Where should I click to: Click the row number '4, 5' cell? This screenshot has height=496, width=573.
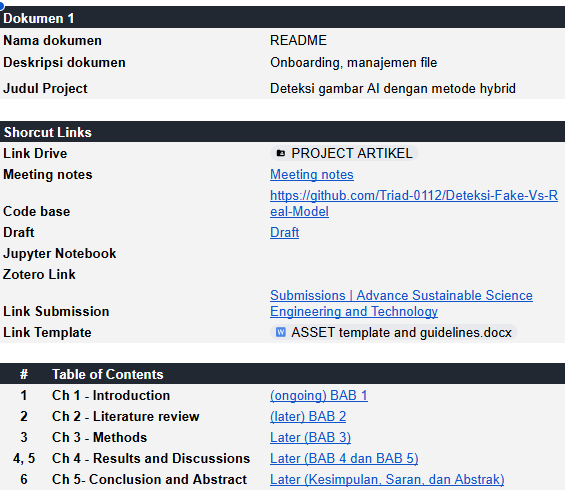coord(24,458)
